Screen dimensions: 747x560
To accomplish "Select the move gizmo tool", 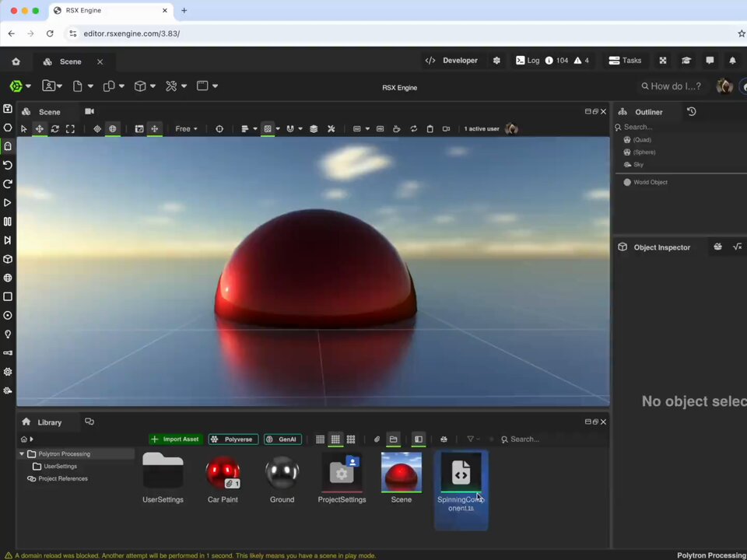I will [40, 129].
